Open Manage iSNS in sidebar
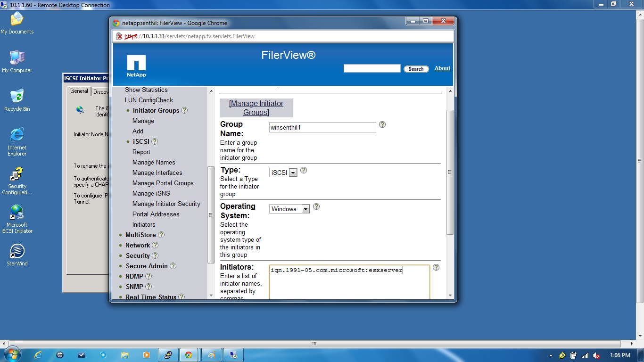The width and height of the screenshot is (644, 362). point(151,193)
